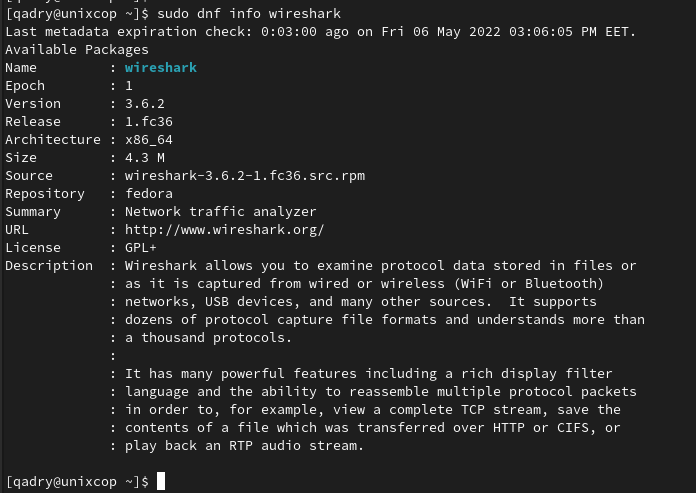Click the repository name fedora

tap(149, 193)
